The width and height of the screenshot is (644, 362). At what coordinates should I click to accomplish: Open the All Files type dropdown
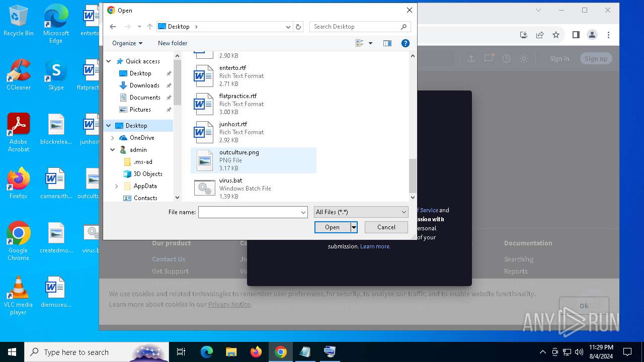[361, 212]
